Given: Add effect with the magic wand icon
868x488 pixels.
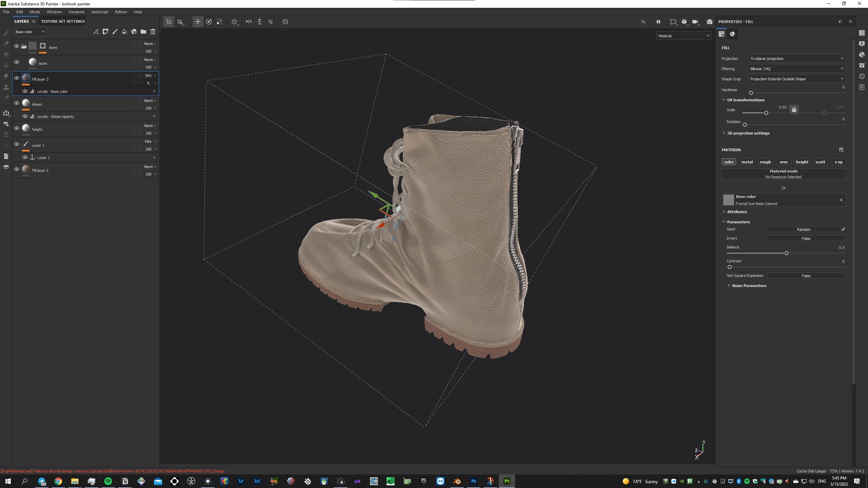Looking at the screenshot, I should (x=96, y=32).
